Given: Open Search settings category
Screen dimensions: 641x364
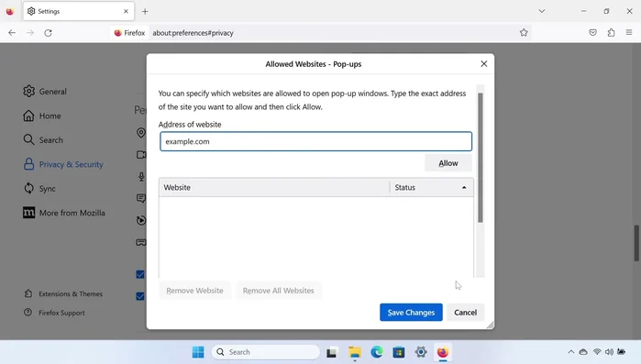Looking at the screenshot, I should (x=43, y=139).
